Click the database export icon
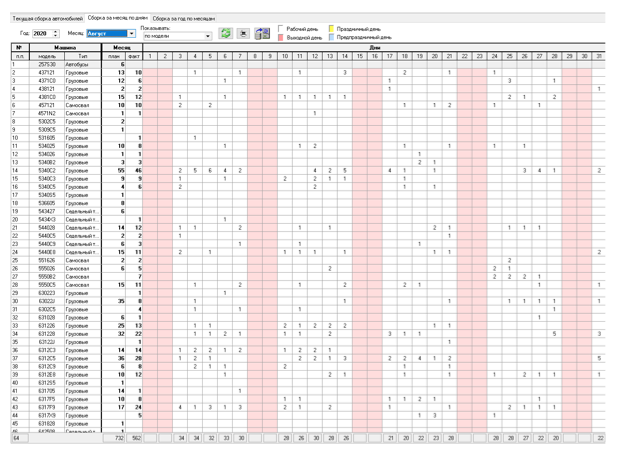This screenshot has width=617, height=453. [262, 33]
